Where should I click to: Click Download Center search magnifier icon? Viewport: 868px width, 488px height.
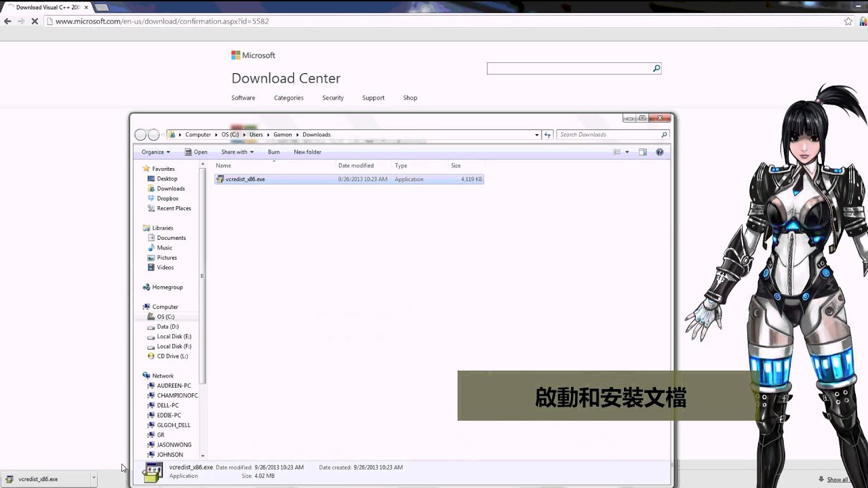656,68
